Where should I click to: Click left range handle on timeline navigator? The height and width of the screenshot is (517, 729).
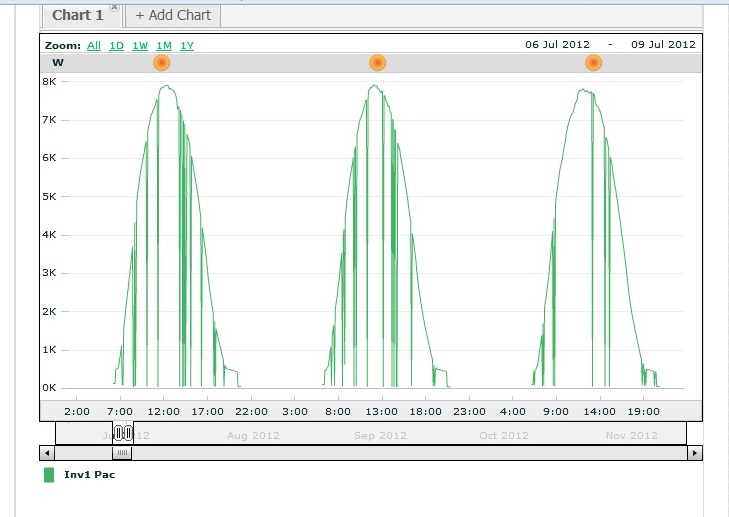(118, 433)
